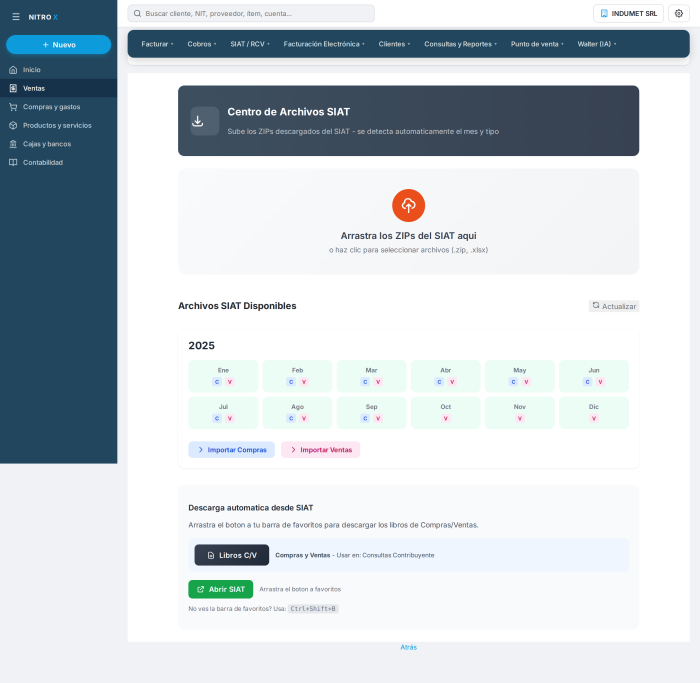Click the Jul ventas V badge

pos(229,418)
